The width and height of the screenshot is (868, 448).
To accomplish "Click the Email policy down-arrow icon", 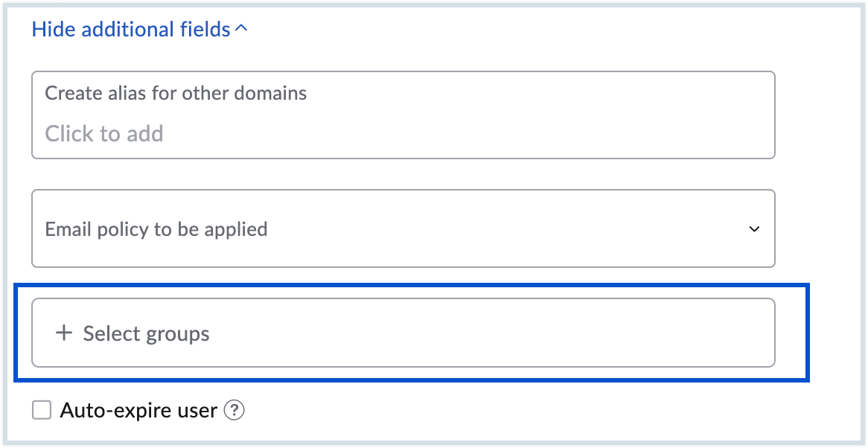I will (754, 229).
